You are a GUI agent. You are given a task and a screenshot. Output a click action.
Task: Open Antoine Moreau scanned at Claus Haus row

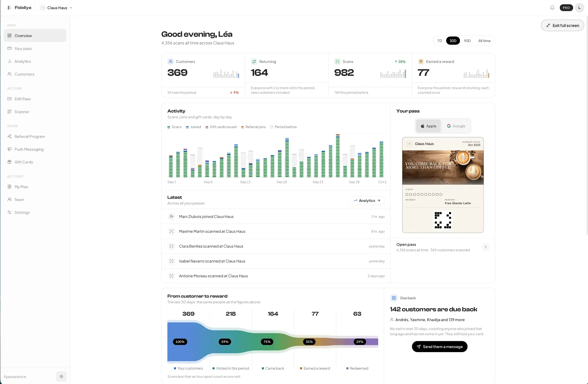tap(276, 276)
